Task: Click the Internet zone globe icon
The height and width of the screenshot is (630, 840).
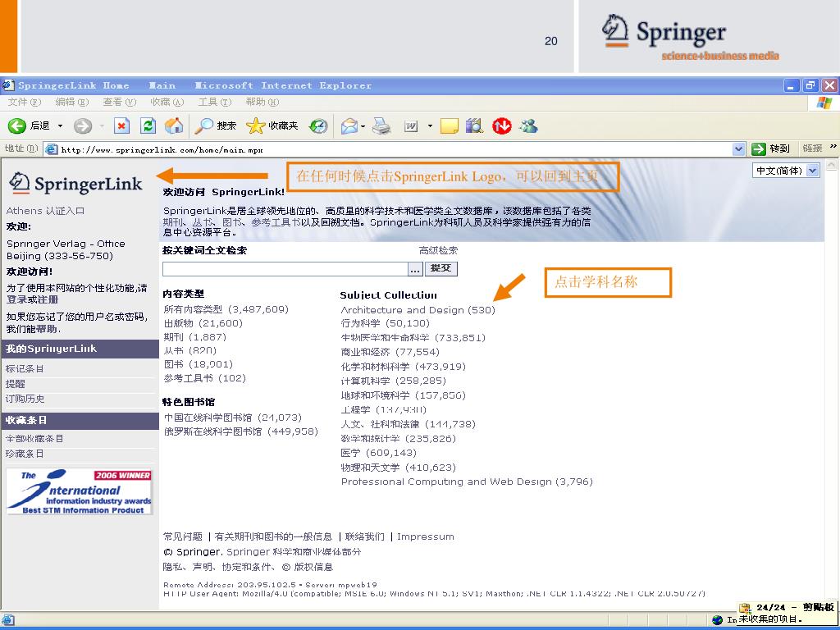Action: pos(718,620)
